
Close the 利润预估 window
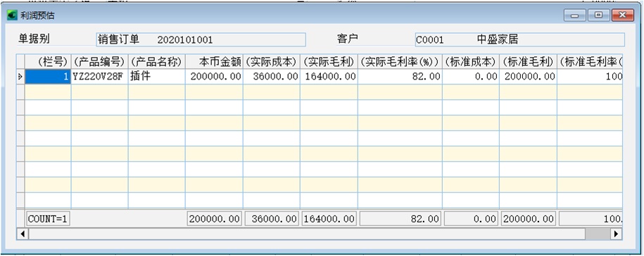pyautogui.click(x=623, y=15)
